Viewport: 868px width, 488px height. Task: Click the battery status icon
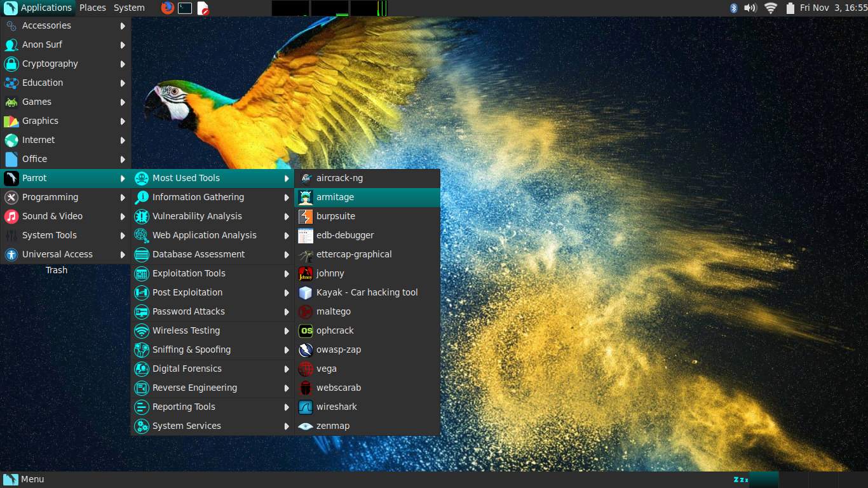(x=790, y=8)
